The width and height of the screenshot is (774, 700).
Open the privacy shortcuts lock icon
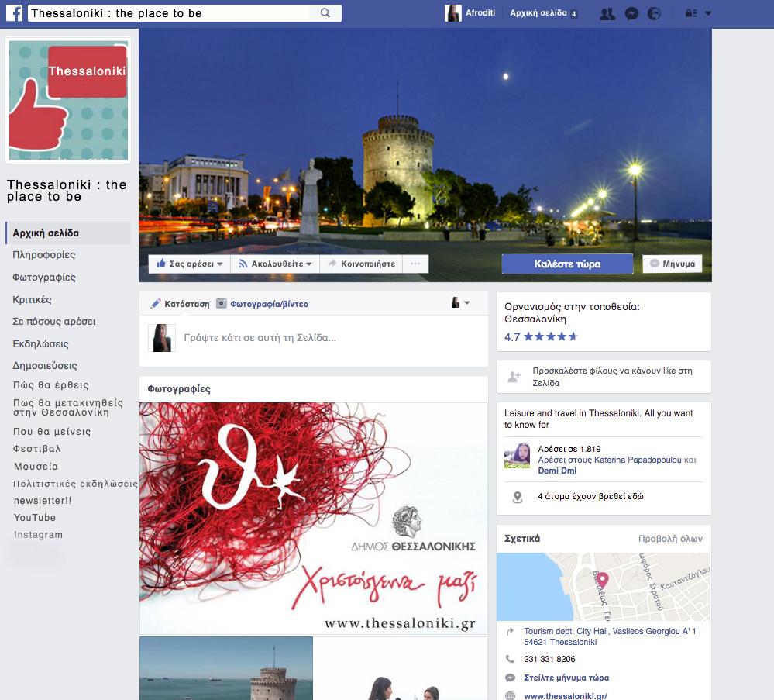691,13
